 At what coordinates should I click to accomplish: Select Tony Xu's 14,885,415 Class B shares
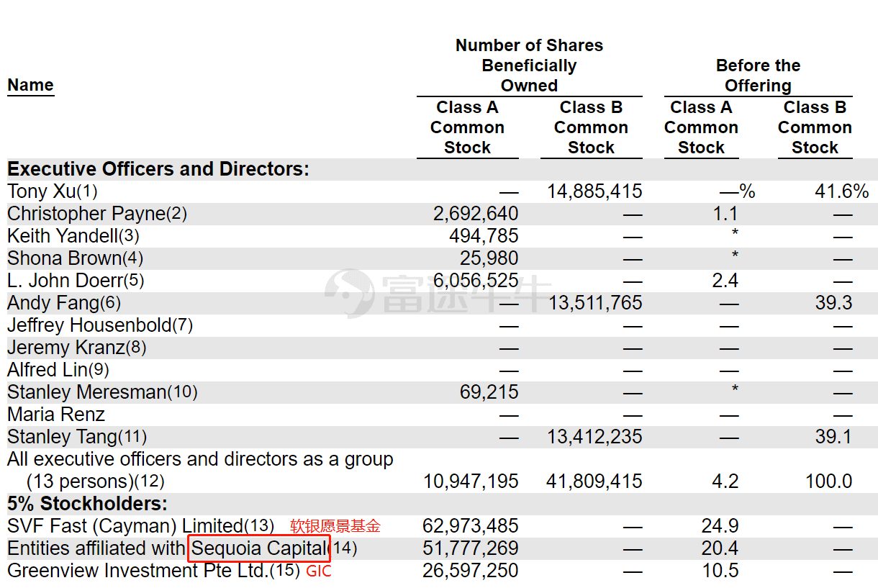tap(594, 191)
